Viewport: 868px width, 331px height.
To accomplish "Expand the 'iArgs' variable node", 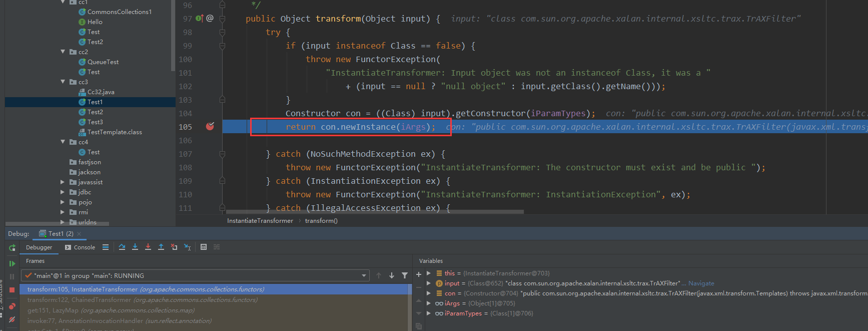I will point(429,303).
